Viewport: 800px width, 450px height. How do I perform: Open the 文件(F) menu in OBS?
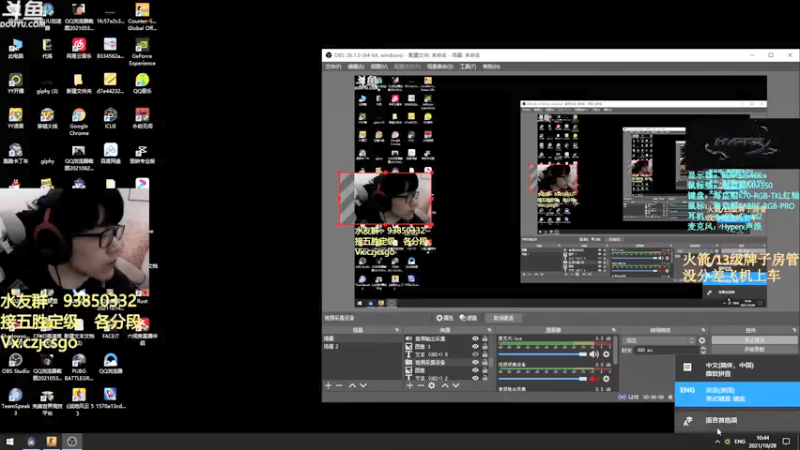click(x=333, y=67)
